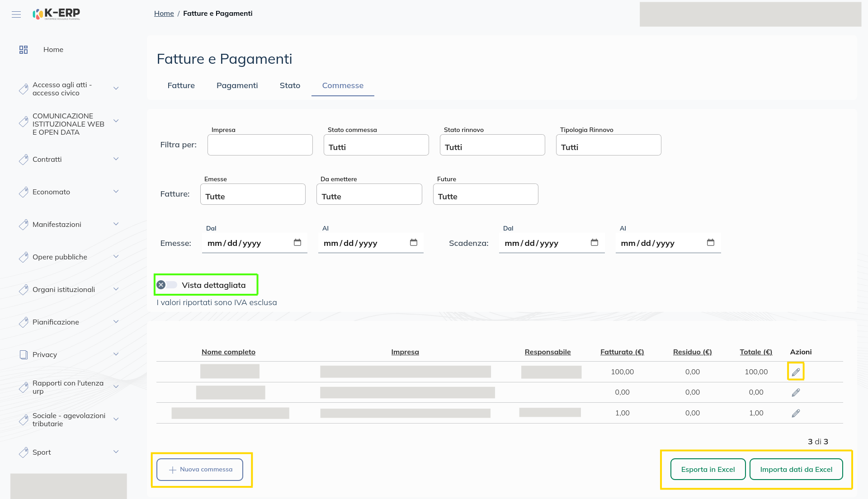Switch to the Fatture tab

click(x=181, y=85)
